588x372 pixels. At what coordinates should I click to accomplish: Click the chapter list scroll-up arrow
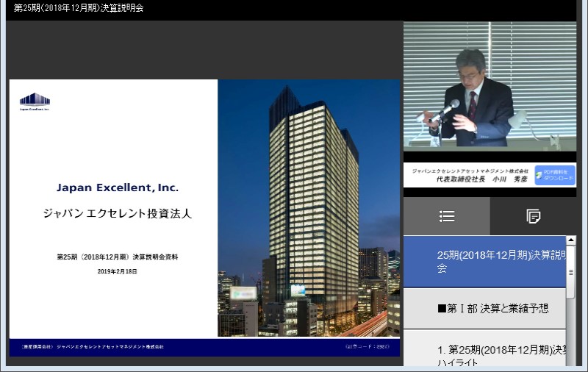click(571, 240)
